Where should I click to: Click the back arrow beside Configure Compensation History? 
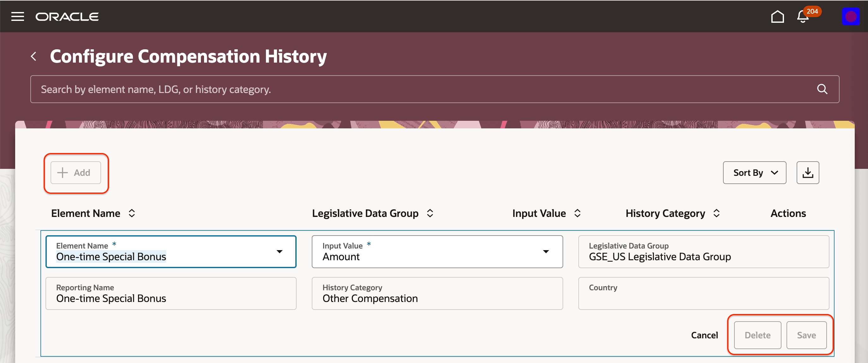click(x=34, y=56)
